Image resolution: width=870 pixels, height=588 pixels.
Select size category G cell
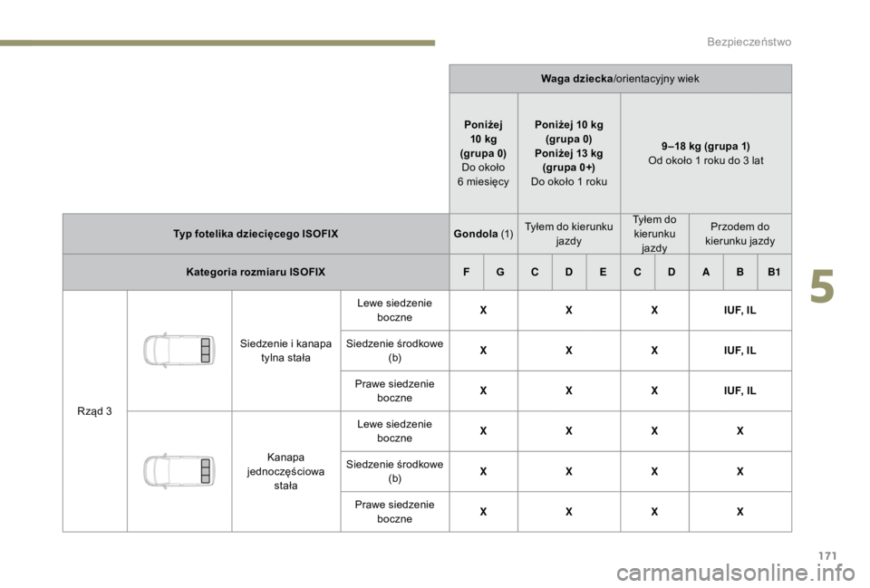(500, 271)
